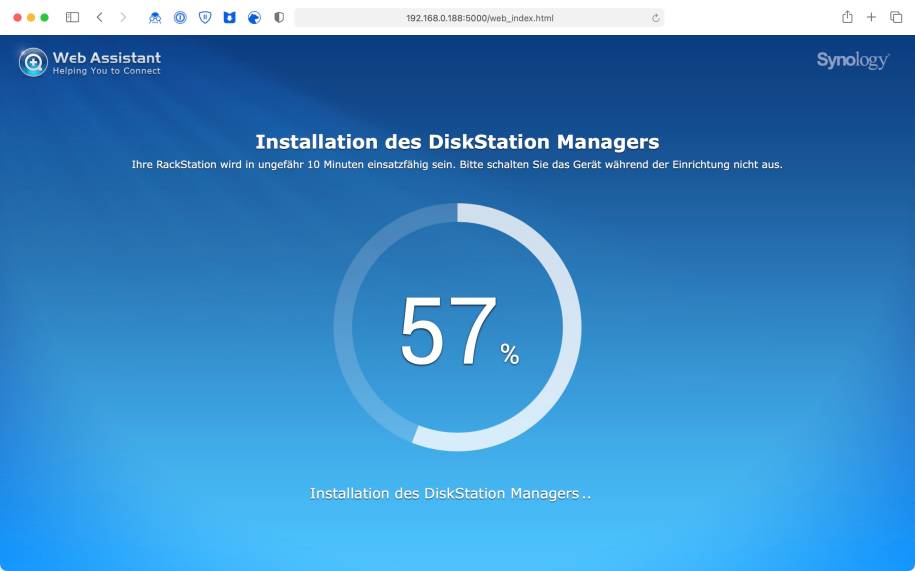
Task: Click the blue cat-face extension icon
Action: click(229, 17)
